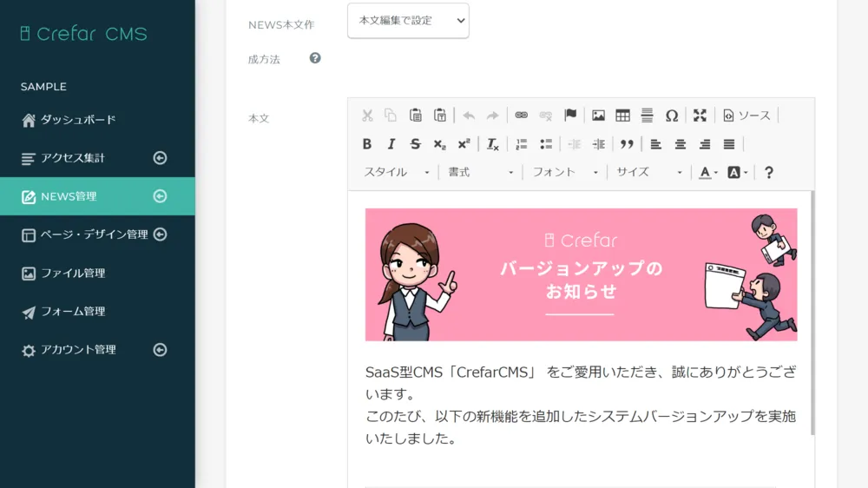Insert a hyperlink with the Link icon
Viewport: 868px width, 488px height.
tap(522, 115)
